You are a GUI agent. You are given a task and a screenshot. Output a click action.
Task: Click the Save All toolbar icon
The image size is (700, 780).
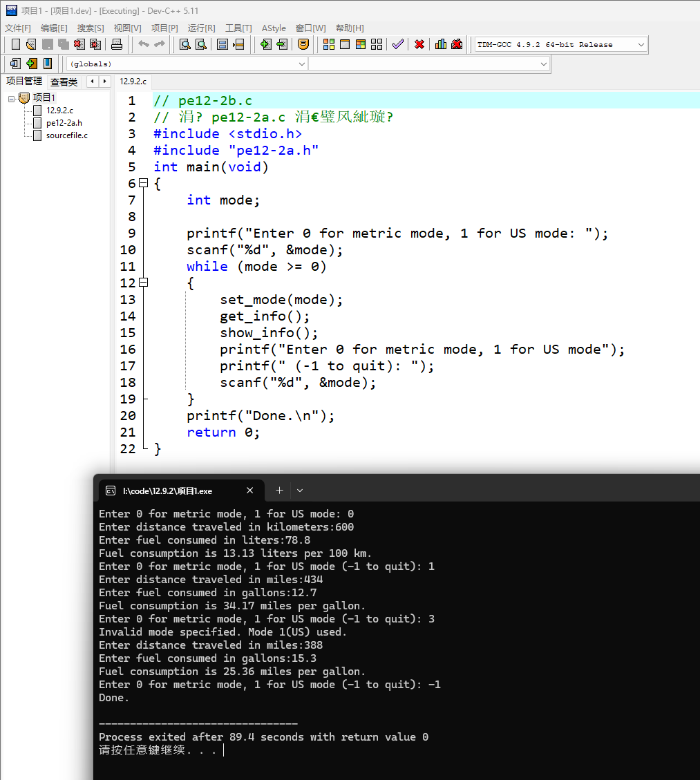tap(64, 45)
